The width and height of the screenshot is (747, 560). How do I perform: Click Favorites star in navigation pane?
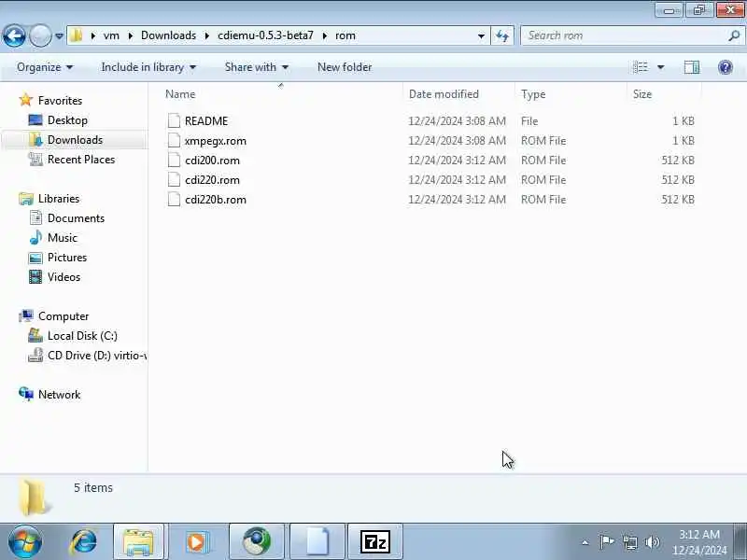[26, 100]
